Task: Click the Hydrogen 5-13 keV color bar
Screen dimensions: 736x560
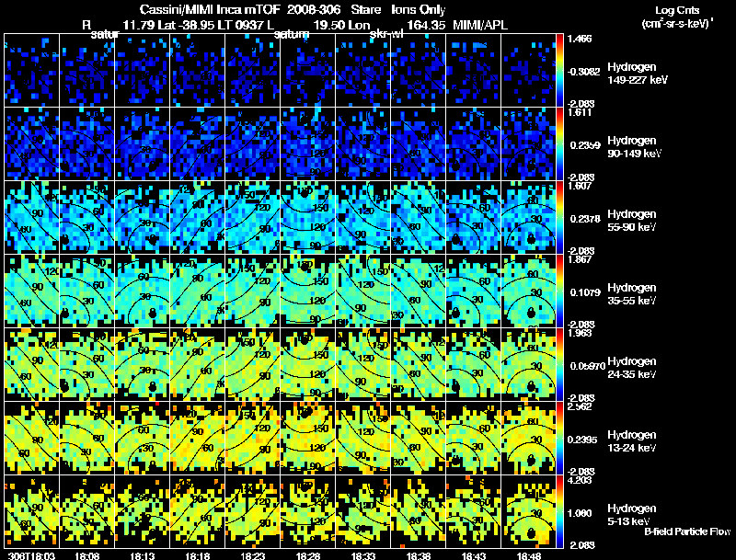Action: pos(560,511)
